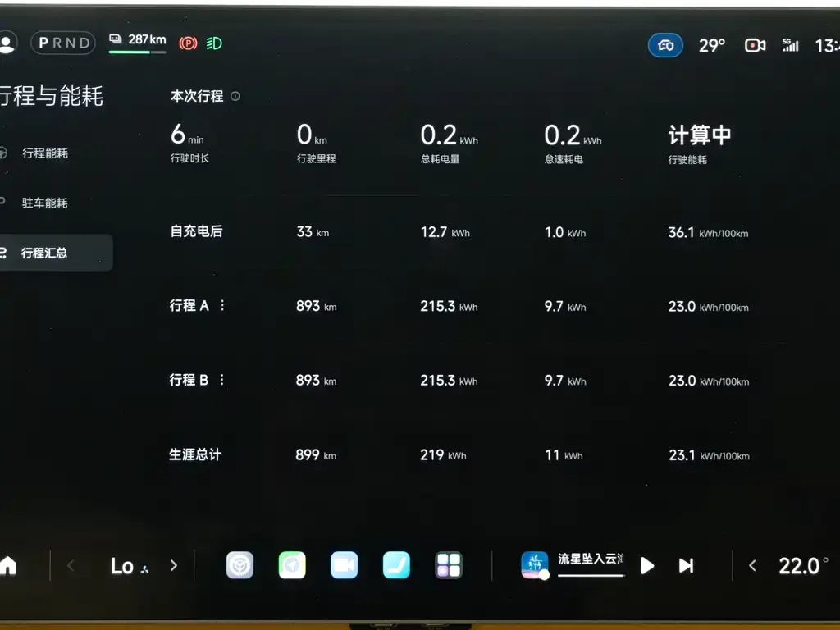Increase fan speed with right chevron

pos(173,565)
